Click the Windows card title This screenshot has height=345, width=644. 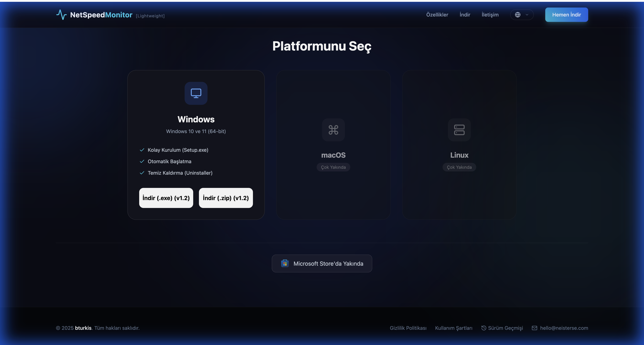pyautogui.click(x=196, y=119)
